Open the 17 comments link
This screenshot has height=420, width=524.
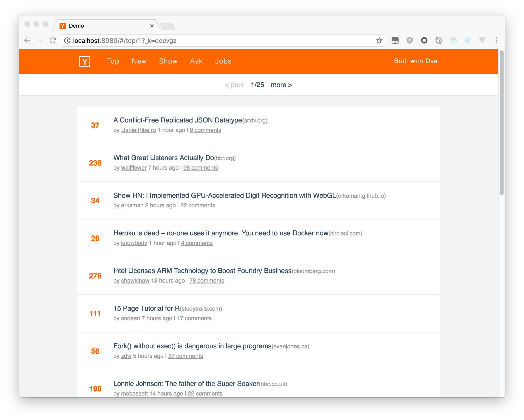(x=194, y=318)
